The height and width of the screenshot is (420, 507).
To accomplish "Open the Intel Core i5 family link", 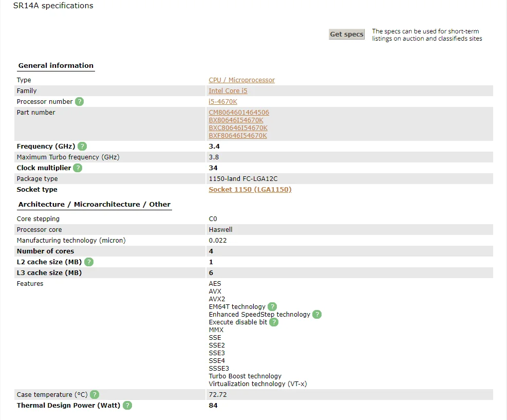I will 228,91.
